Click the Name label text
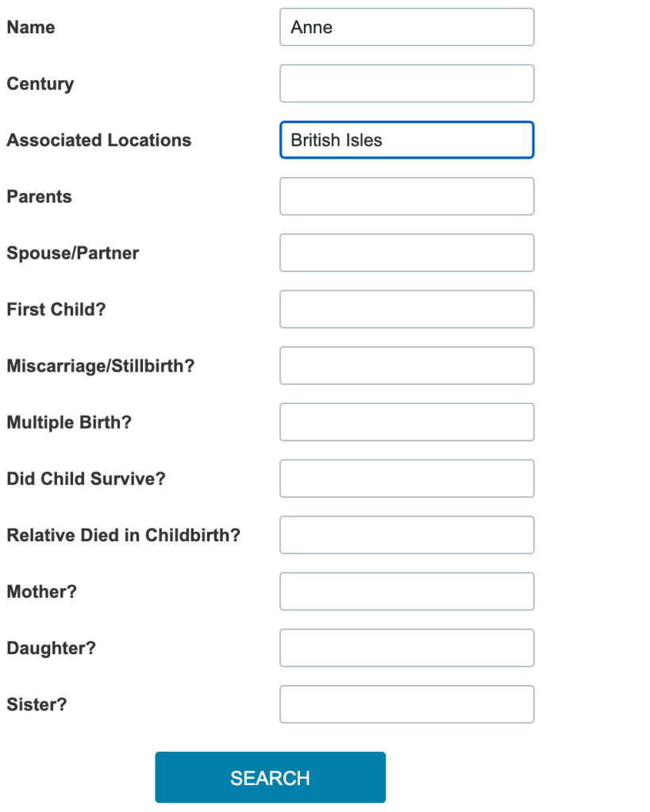The width and height of the screenshot is (650, 812). [x=31, y=27]
